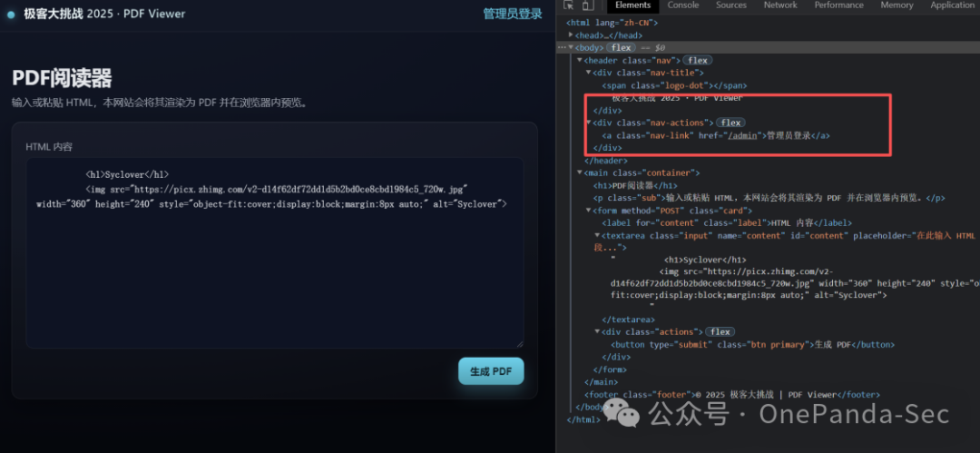Toggle the flex badge on nav-actions div

pyautogui.click(x=730, y=123)
